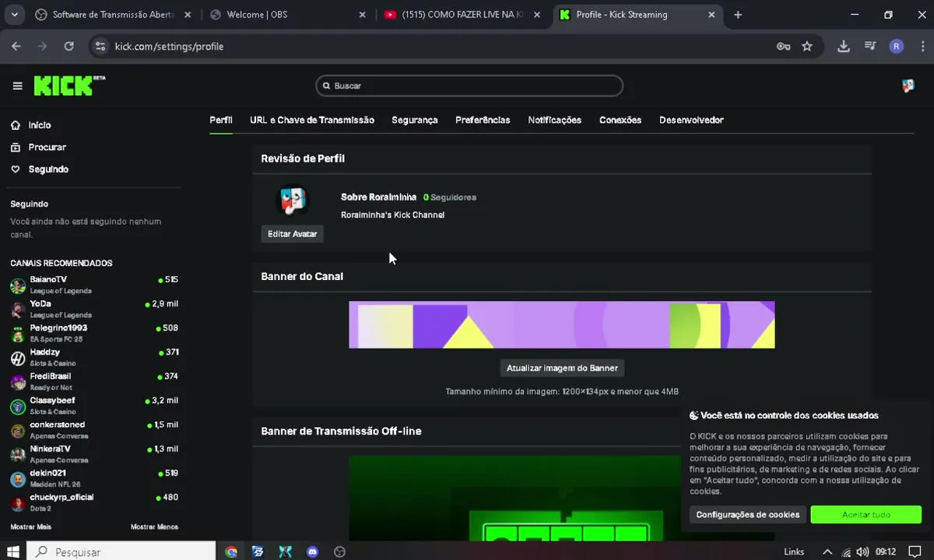This screenshot has width=934, height=560.
Task: Open Chrome from the taskbar
Action: tap(231, 551)
